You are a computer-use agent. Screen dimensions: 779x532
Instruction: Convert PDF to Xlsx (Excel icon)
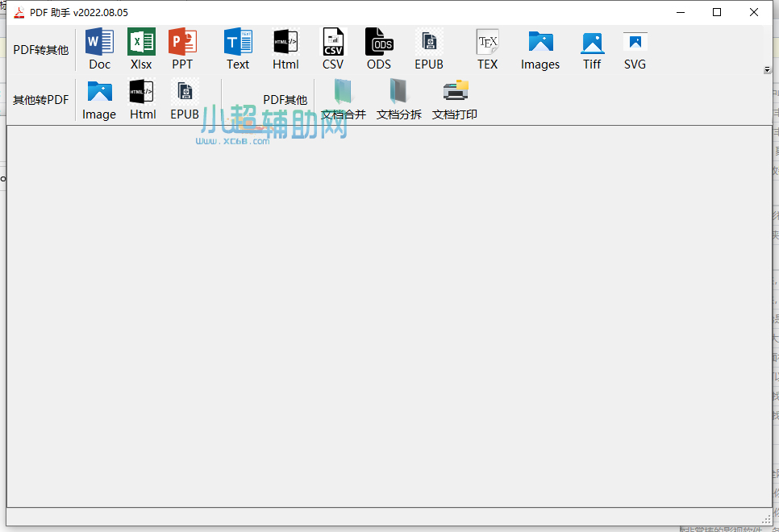[x=141, y=49]
